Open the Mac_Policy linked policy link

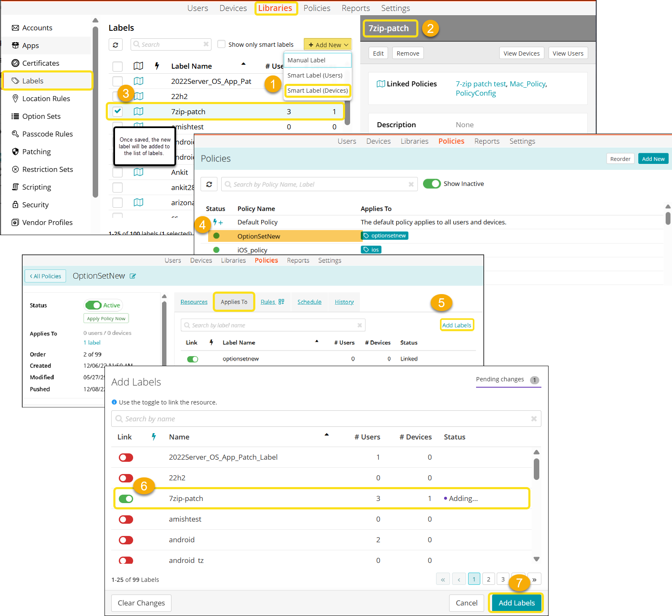pos(527,84)
